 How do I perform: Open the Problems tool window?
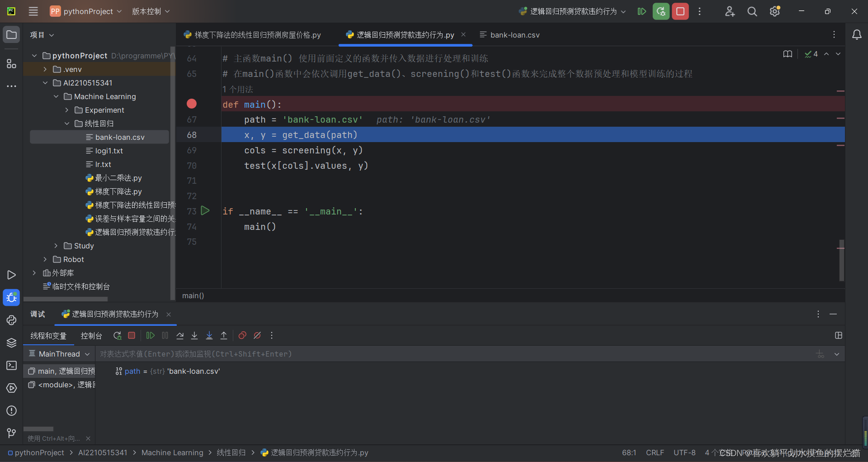[x=11, y=411]
